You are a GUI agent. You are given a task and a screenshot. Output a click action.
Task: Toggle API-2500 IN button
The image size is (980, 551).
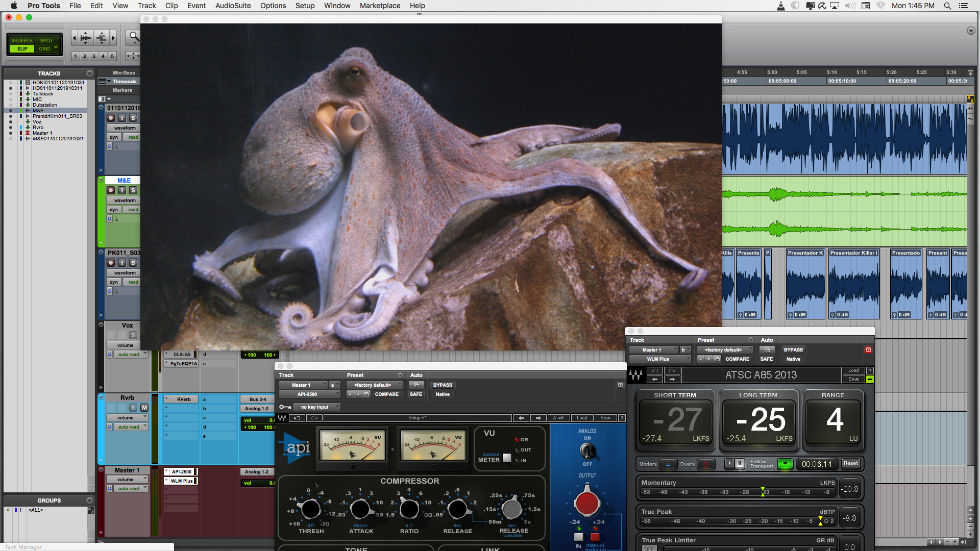click(x=578, y=537)
